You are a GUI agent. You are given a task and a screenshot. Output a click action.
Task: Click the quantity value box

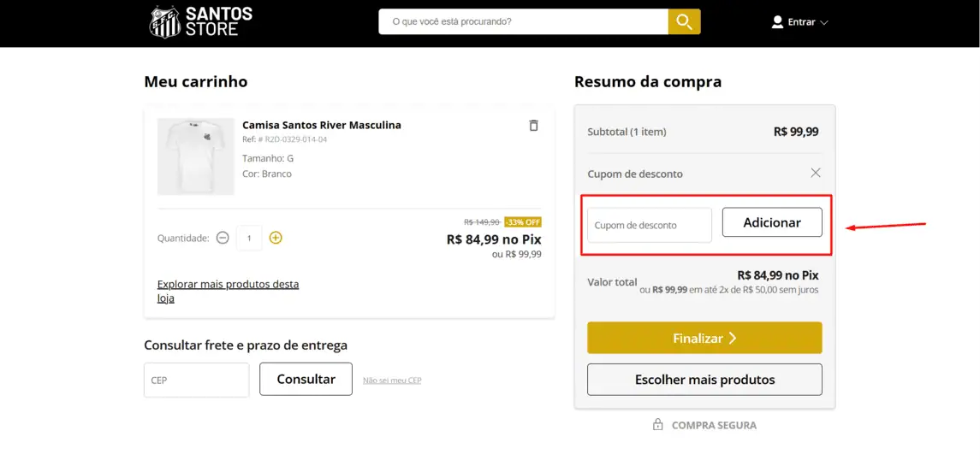[249, 238]
